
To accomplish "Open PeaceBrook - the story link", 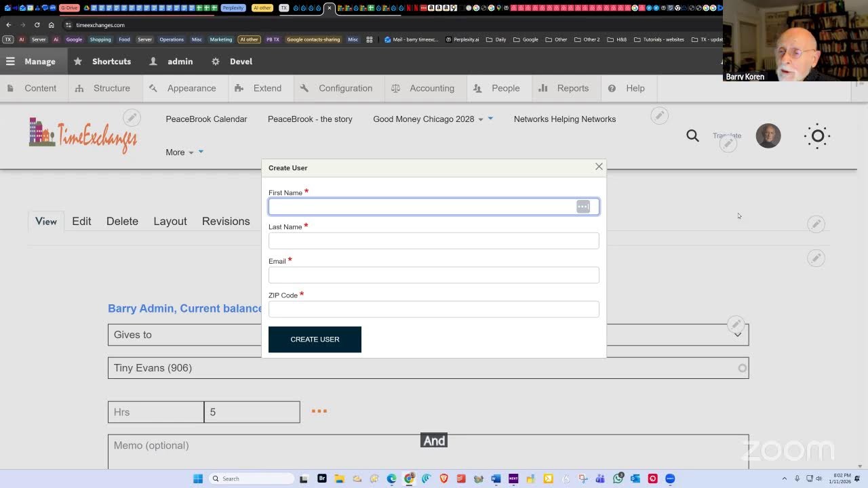I will pos(310,119).
